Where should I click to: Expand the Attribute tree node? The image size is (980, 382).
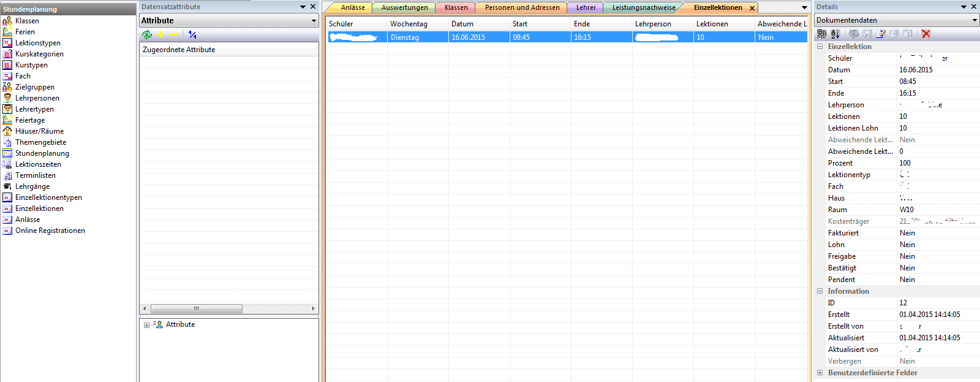[x=146, y=325]
